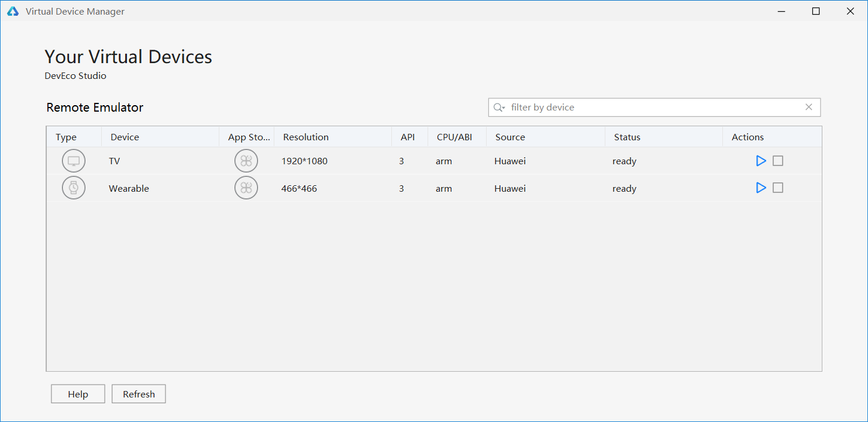This screenshot has width=868, height=422.
Task: Click the Status column header
Action: click(627, 136)
